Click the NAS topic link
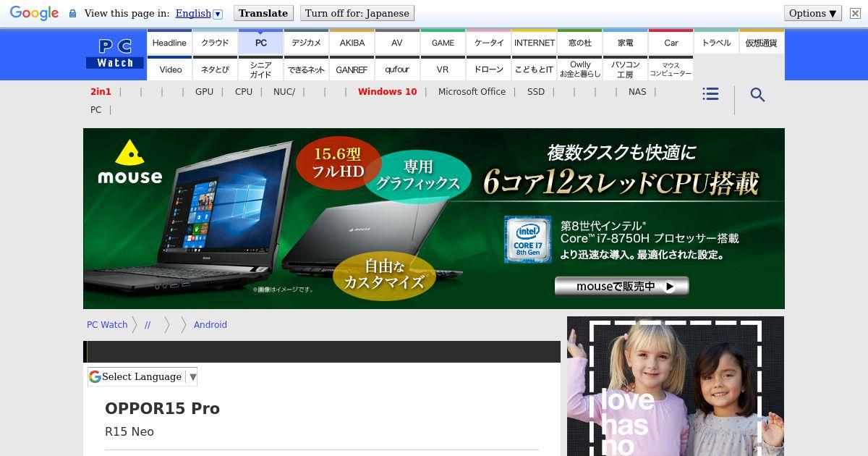The width and height of the screenshot is (868, 456). click(637, 92)
